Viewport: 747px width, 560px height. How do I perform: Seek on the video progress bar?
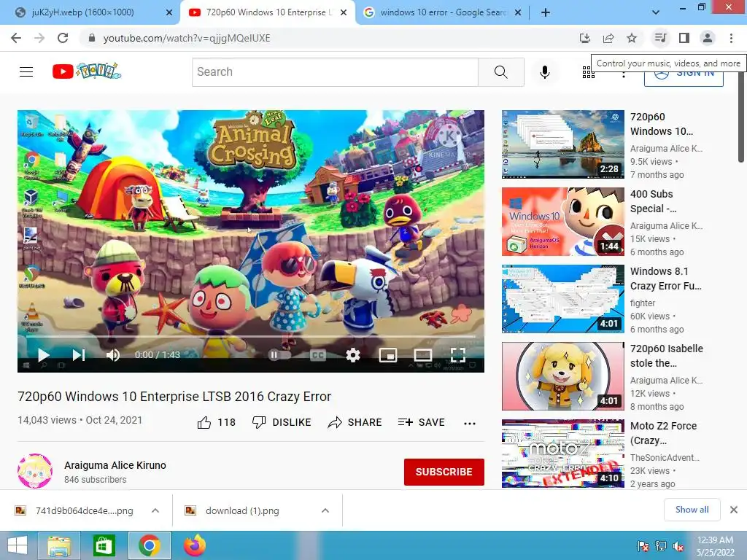coord(251,336)
